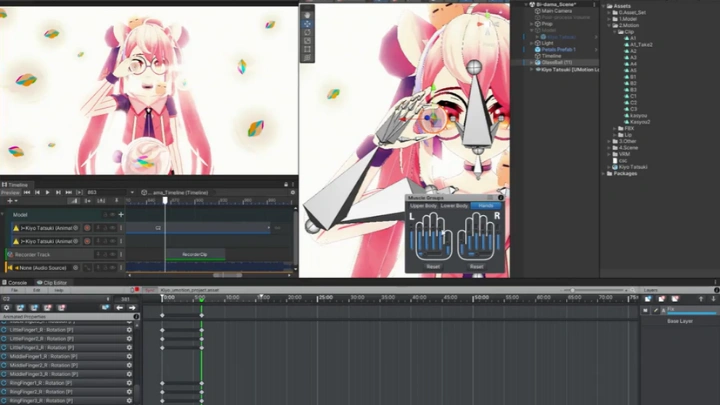720x405 pixels.
Task: Click Animated Properties info icon
Action: point(136,317)
